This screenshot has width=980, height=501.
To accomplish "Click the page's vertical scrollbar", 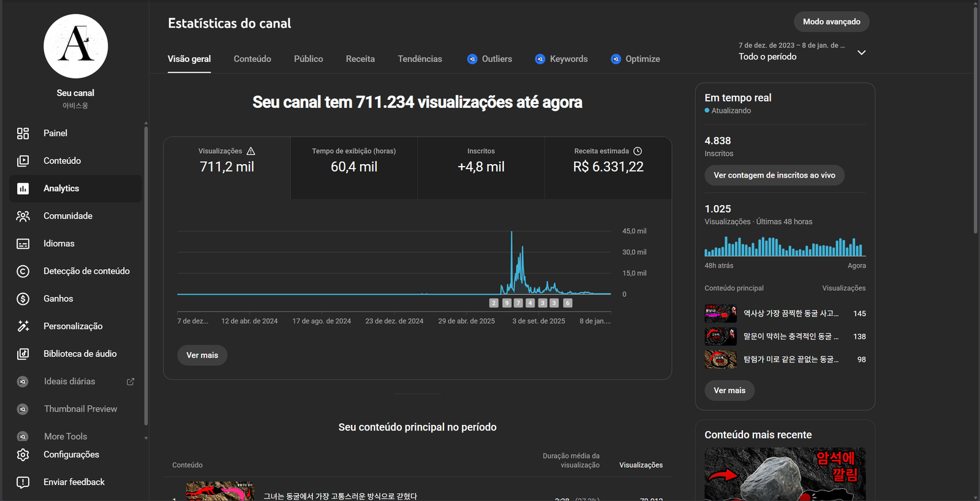I will point(976,119).
